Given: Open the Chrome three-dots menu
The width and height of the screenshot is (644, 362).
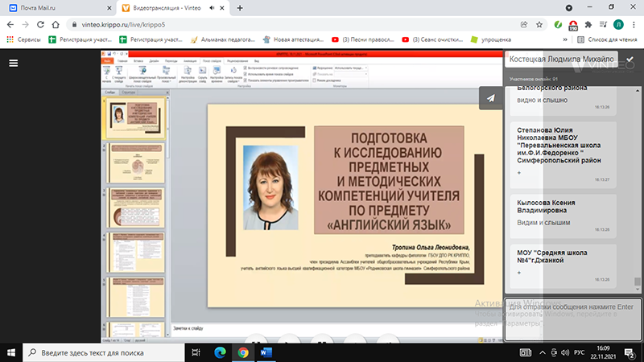Looking at the screenshot, I should 633,24.
